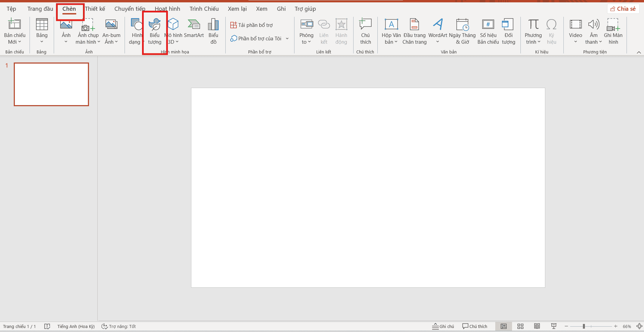The image size is (644, 332).
Task: Open the Thiết kế tab
Action: [95, 9]
